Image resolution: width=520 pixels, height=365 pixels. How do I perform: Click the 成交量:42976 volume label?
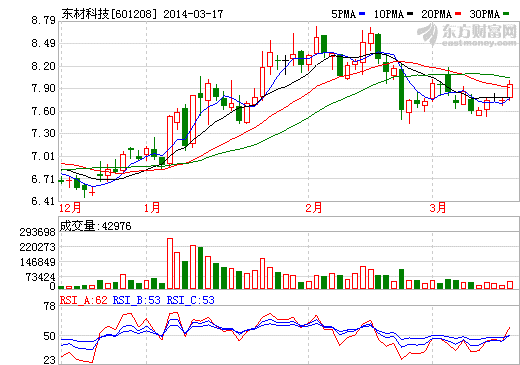point(95,226)
